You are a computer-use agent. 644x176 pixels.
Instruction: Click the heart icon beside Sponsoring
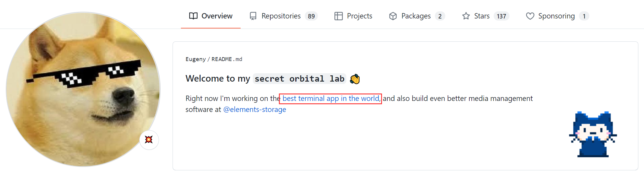pyautogui.click(x=530, y=16)
